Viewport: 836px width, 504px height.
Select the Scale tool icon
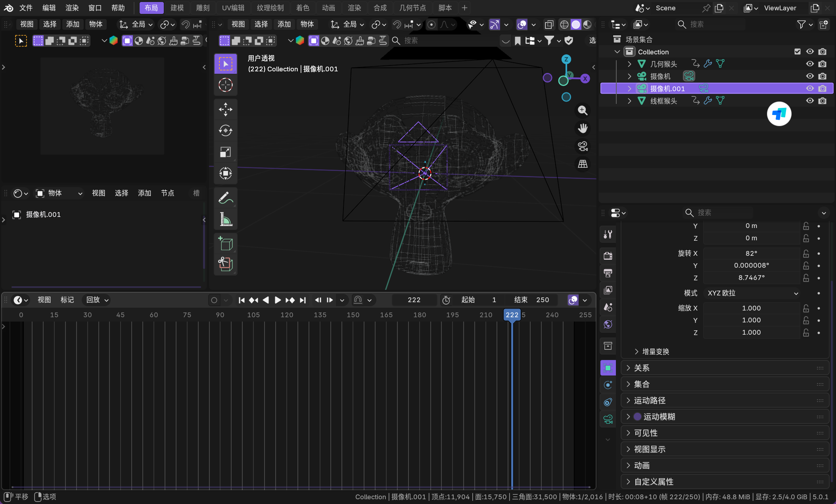tap(225, 152)
